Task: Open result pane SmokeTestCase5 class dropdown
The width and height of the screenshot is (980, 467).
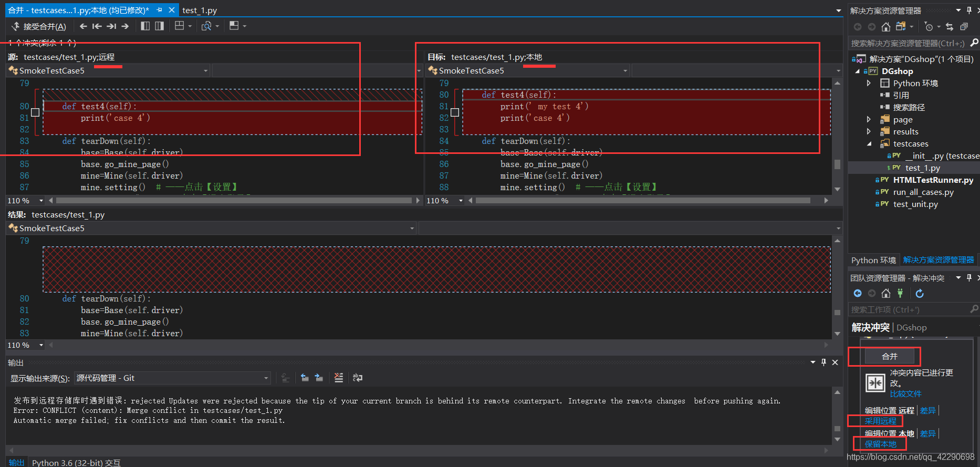Action: [x=412, y=228]
